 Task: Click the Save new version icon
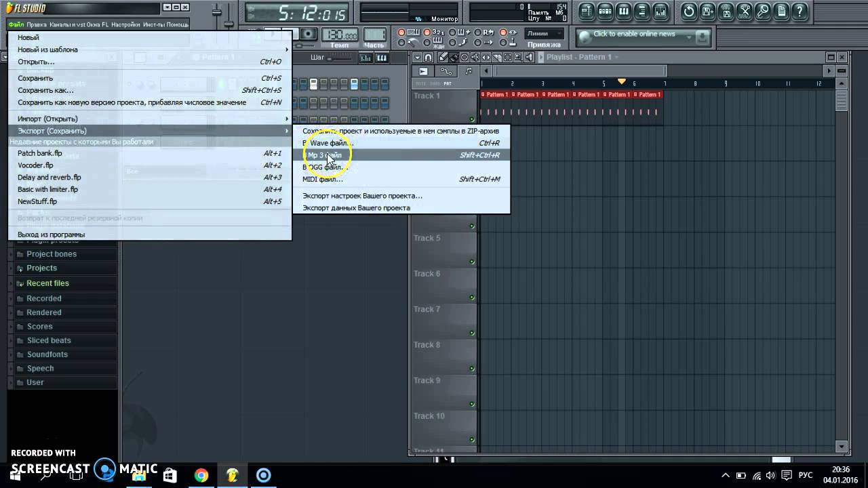click(x=707, y=12)
